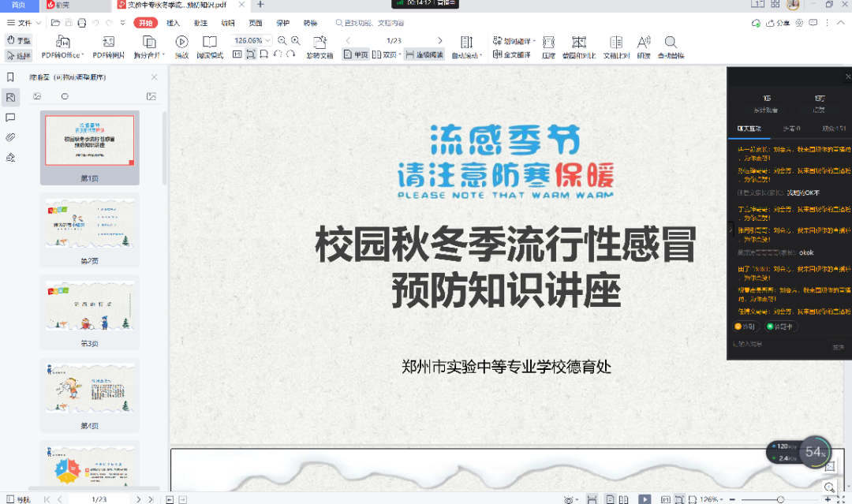Switch to 手型 hand tool mode
Screen dimensions: 852x504
click(19, 39)
